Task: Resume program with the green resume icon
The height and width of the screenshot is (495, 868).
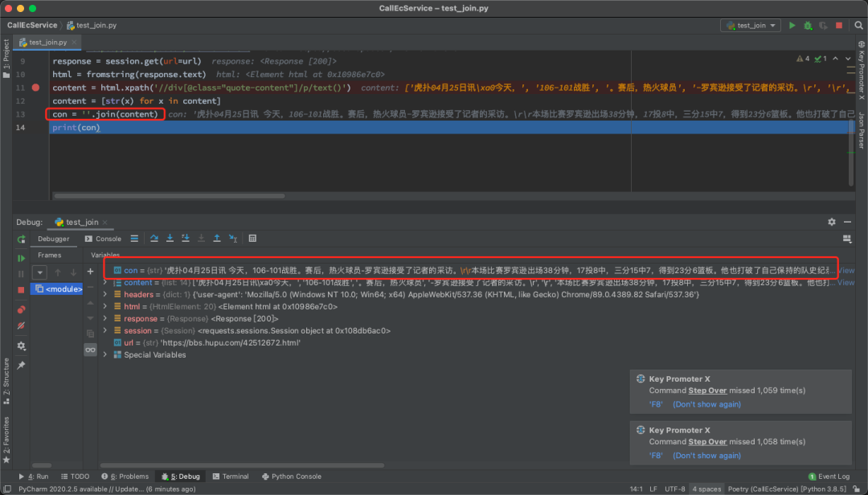Action: (21, 258)
